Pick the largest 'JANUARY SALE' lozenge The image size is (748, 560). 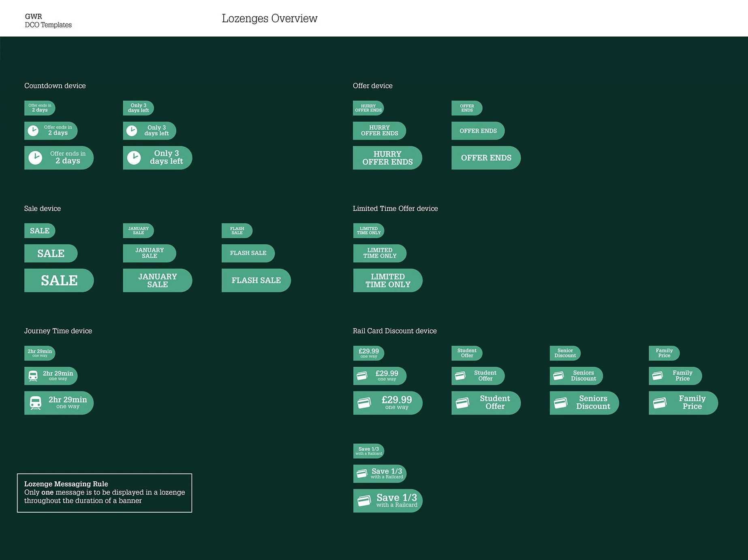point(158,280)
